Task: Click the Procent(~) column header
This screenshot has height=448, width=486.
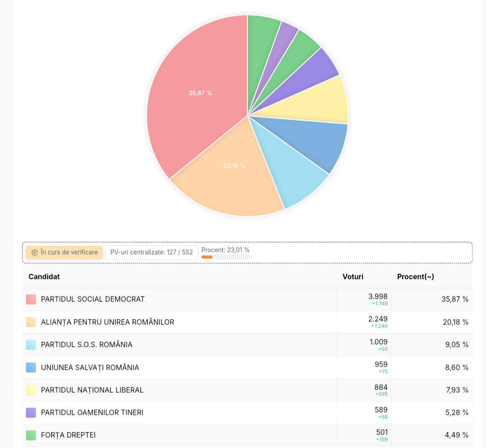Action: [x=415, y=277]
